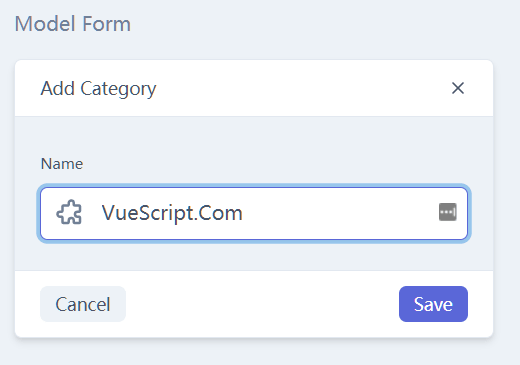Click gray dialog body above the Name label
Screen dimensions: 520x365
coord(254,136)
